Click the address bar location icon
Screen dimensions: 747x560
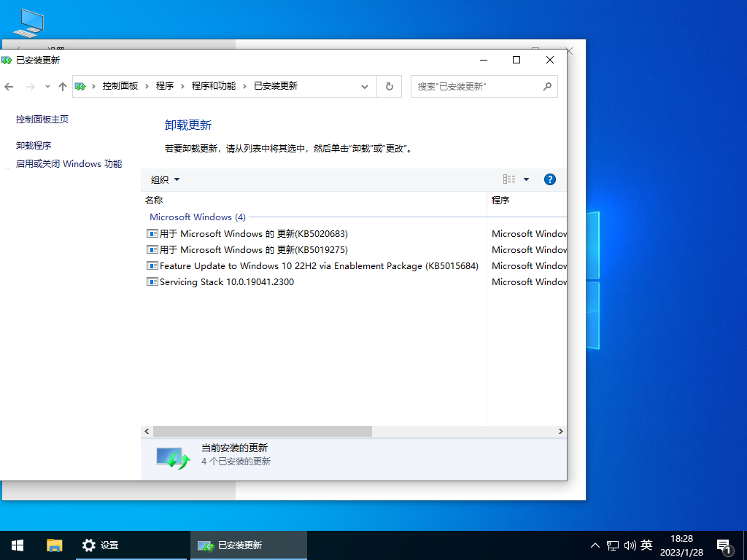pyautogui.click(x=80, y=86)
